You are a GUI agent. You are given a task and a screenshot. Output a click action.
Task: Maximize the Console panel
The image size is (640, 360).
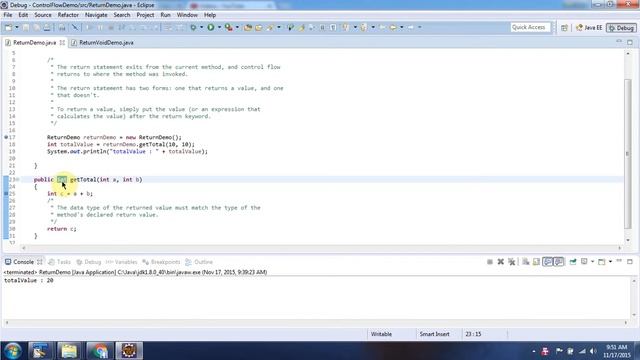pyautogui.click(x=630, y=261)
